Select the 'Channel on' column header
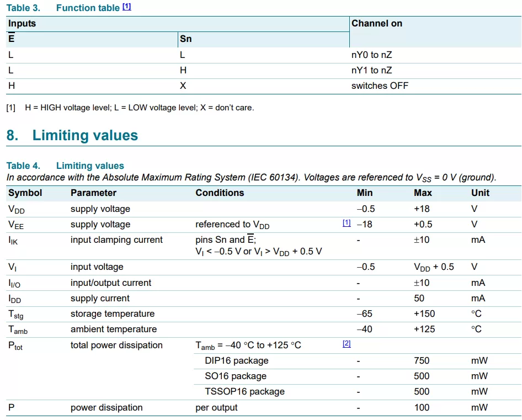Viewport: 522px width, 420px height. (x=377, y=23)
